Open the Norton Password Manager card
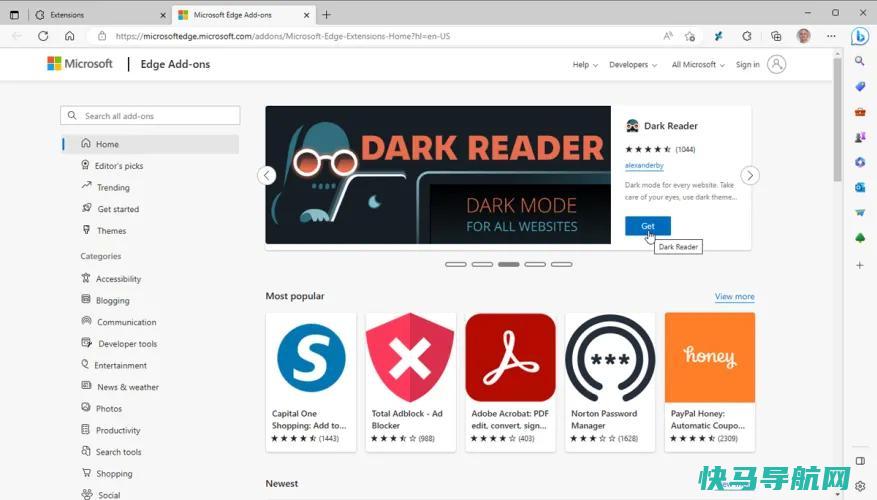877x500 pixels. (x=610, y=382)
